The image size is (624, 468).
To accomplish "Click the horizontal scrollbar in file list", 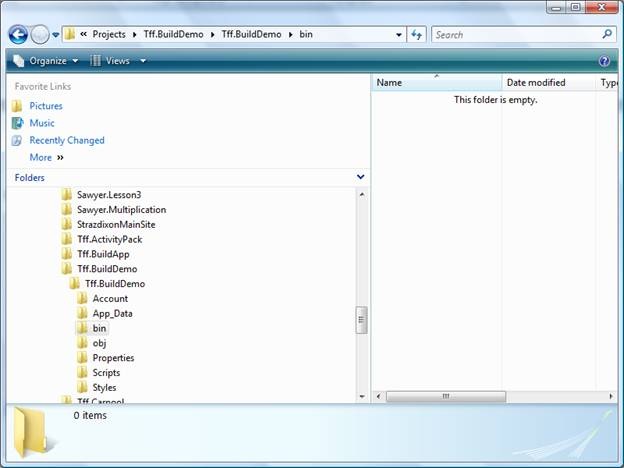I will [445, 396].
